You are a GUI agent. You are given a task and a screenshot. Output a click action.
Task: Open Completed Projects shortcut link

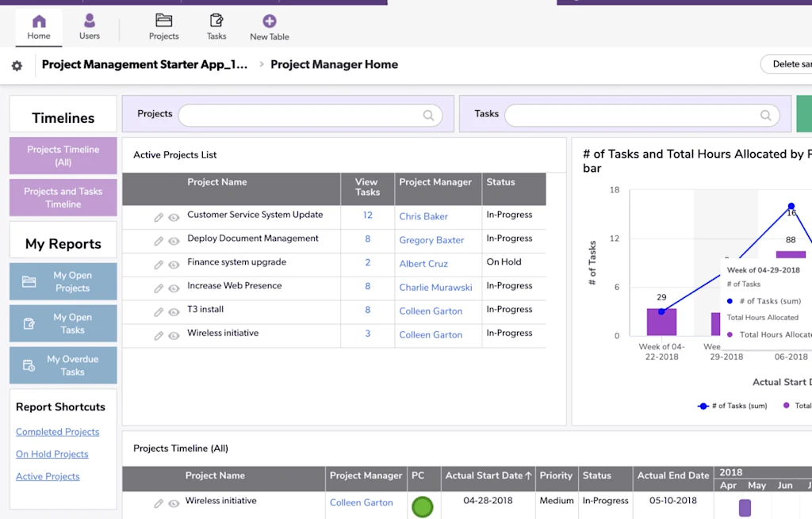(x=57, y=432)
